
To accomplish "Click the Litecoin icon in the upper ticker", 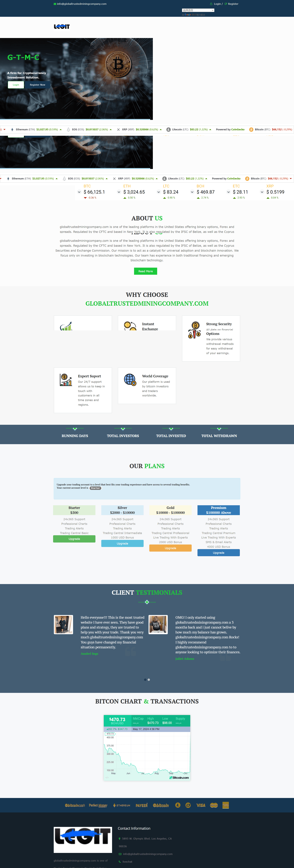I will (169, 129).
